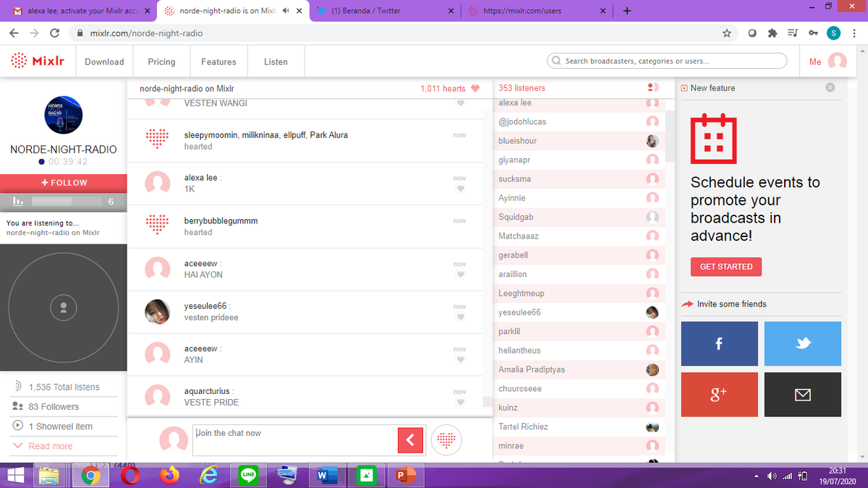Image resolution: width=868 pixels, height=488 pixels.
Task: Open Microsoft Word from the taskbar
Action: (x=327, y=476)
